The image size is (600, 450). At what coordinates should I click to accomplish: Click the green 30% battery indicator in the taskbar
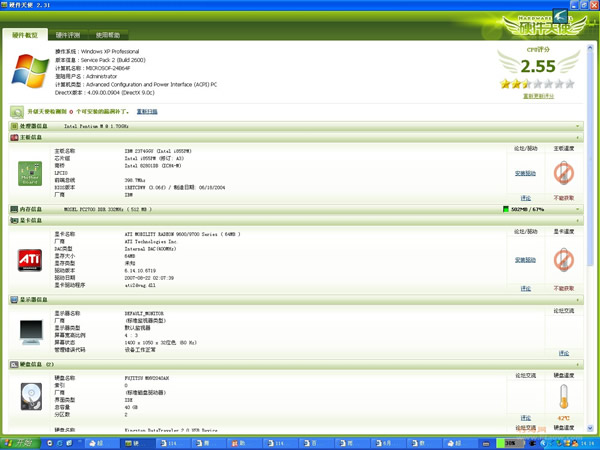click(510, 443)
